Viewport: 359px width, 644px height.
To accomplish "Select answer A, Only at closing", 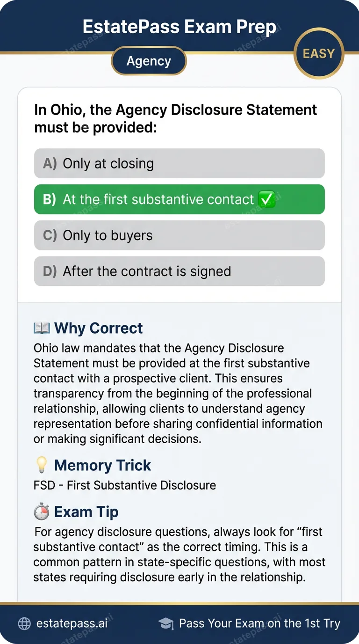I will click(x=179, y=163).
